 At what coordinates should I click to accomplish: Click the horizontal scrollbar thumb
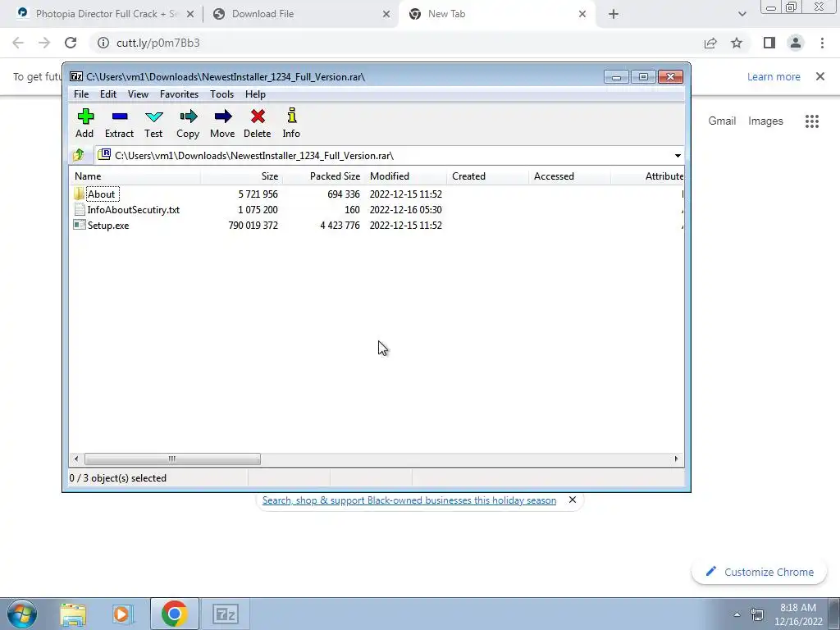pyautogui.click(x=172, y=459)
